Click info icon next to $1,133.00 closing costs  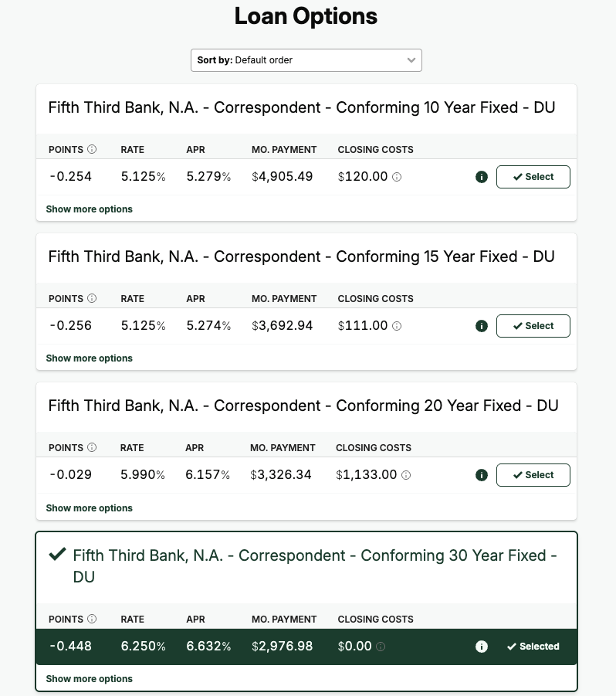pos(406,475)
